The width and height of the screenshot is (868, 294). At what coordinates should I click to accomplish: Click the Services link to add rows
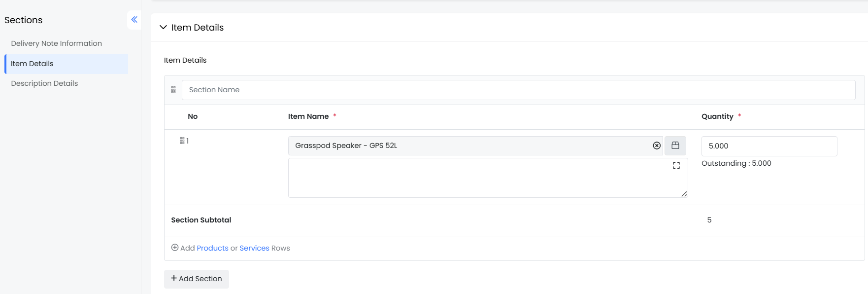[x=254, y=248]
